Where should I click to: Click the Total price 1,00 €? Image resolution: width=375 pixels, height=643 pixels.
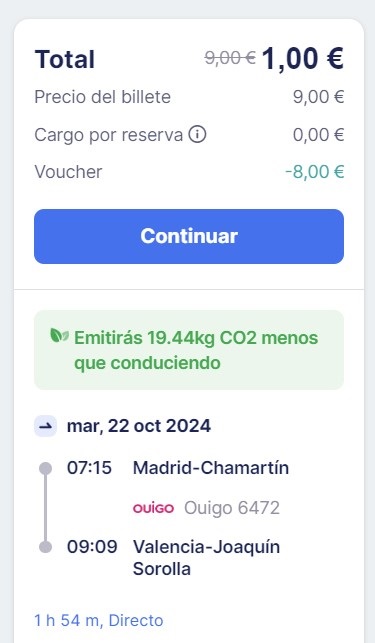(x=303, y=59)
